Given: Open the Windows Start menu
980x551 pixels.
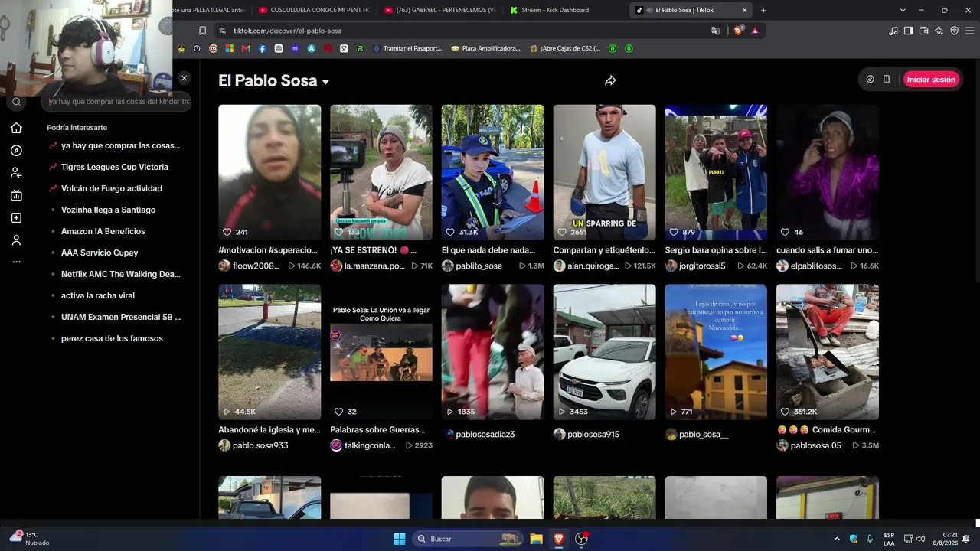Looking at the screenshot, I should tap(399, 539).
